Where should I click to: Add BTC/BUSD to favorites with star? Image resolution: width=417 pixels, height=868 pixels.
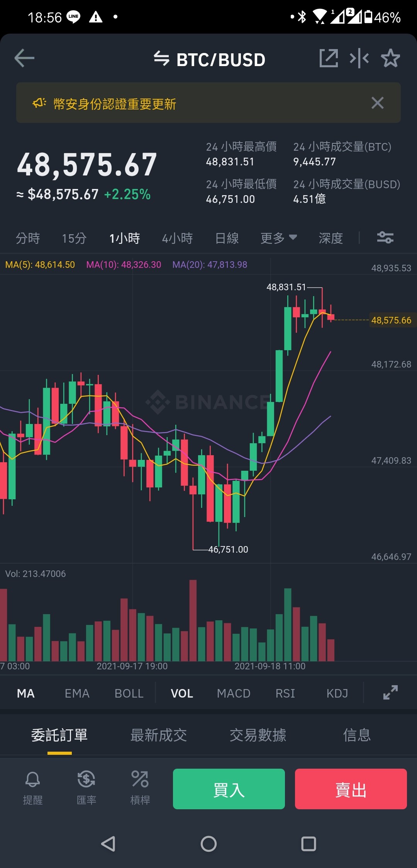390,58
